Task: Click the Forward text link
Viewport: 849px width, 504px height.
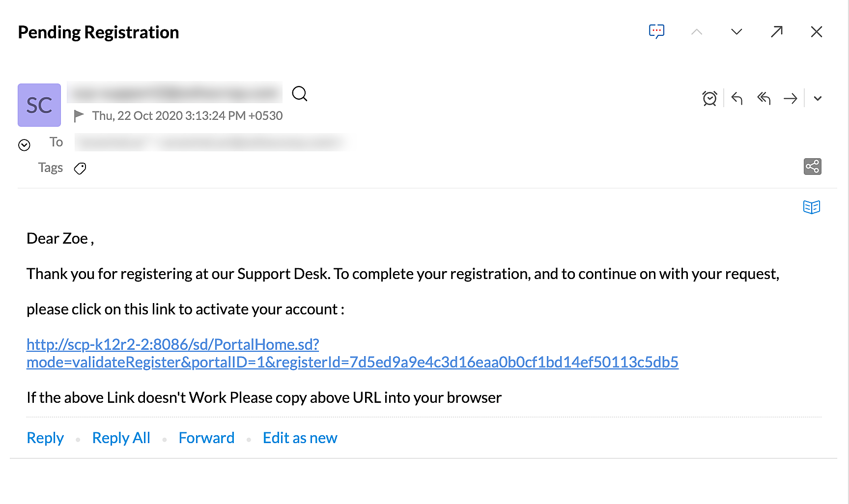Action: click(206, 438)
